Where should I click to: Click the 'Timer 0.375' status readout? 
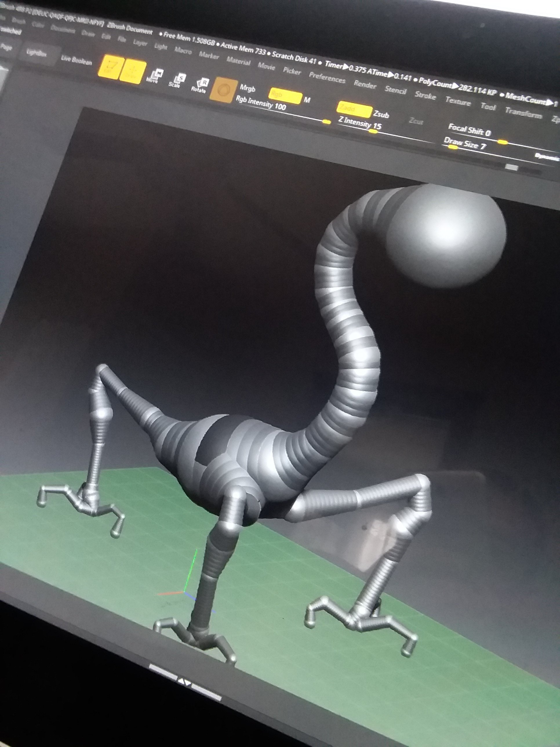click(x=345, y=68)
